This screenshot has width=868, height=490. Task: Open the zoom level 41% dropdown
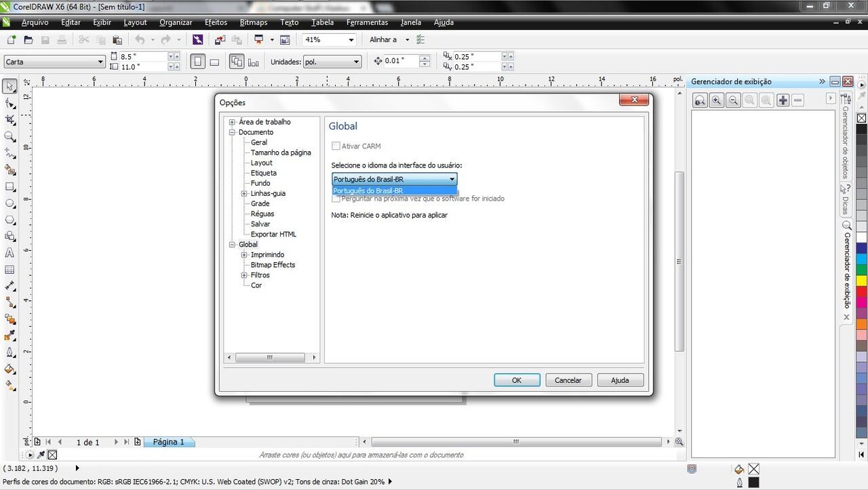click(351, 40)
